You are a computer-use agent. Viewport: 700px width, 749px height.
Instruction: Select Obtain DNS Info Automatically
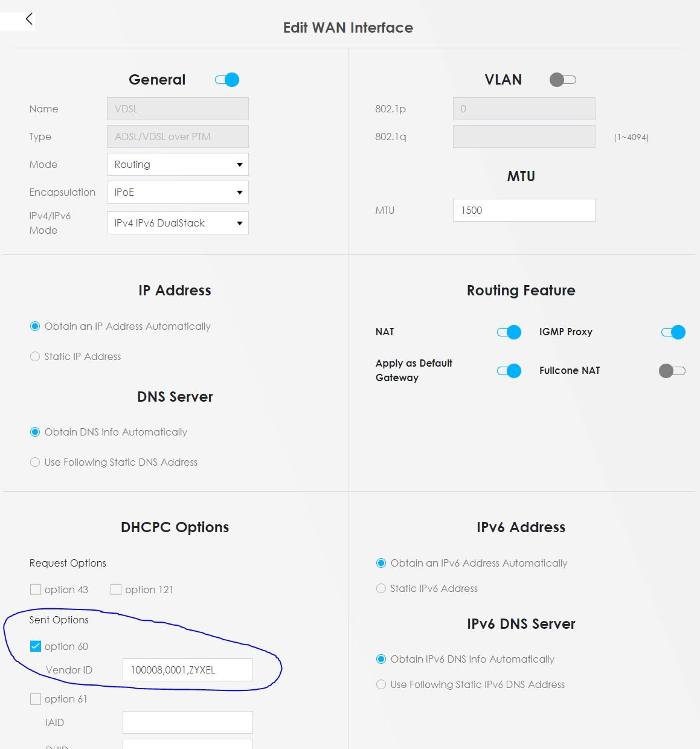[35, 432]
